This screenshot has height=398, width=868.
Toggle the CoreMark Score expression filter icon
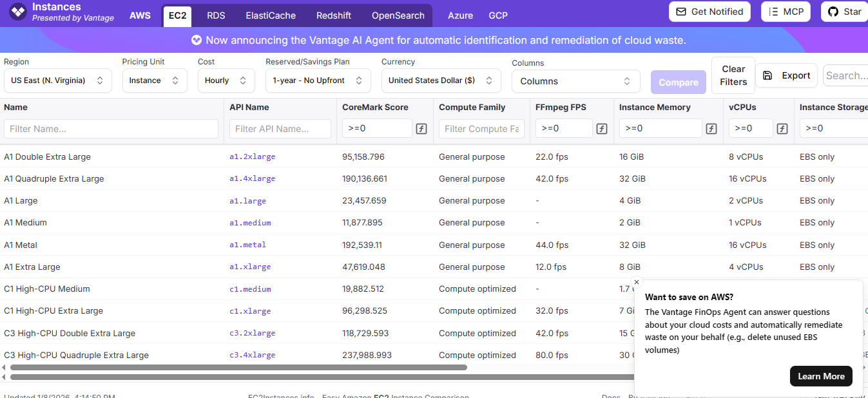tap(421, 129)
